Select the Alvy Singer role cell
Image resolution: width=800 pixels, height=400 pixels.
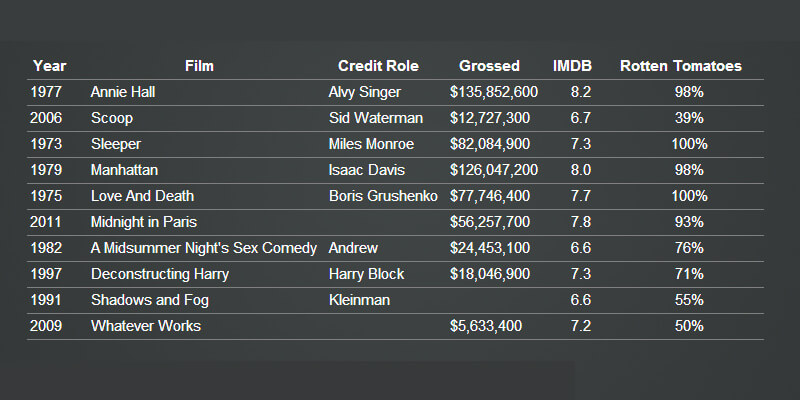364,92
